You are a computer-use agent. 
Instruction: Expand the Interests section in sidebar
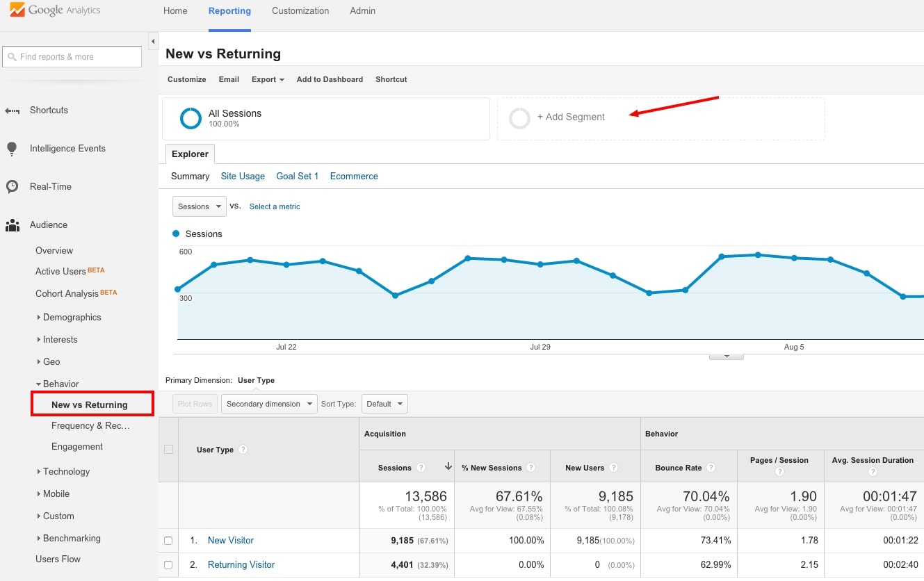coord(57,340)
